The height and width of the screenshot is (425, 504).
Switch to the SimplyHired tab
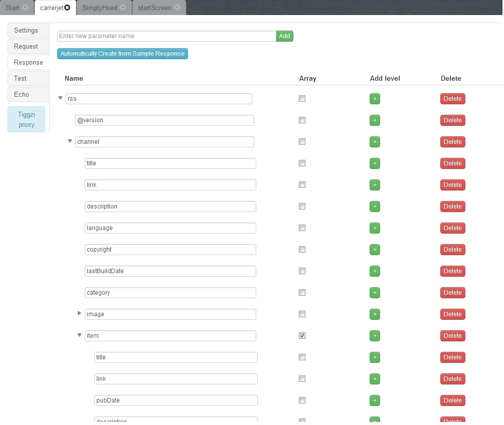click(99, 8)
